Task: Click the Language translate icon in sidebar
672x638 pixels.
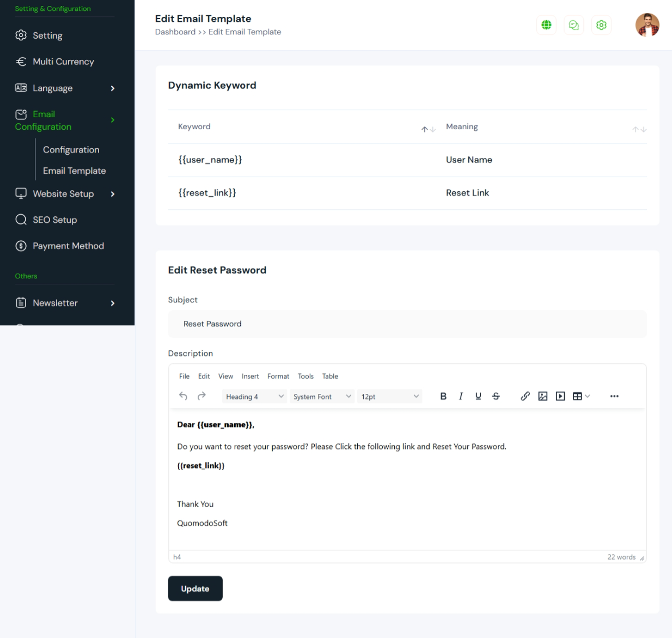Action: (21, 88)
